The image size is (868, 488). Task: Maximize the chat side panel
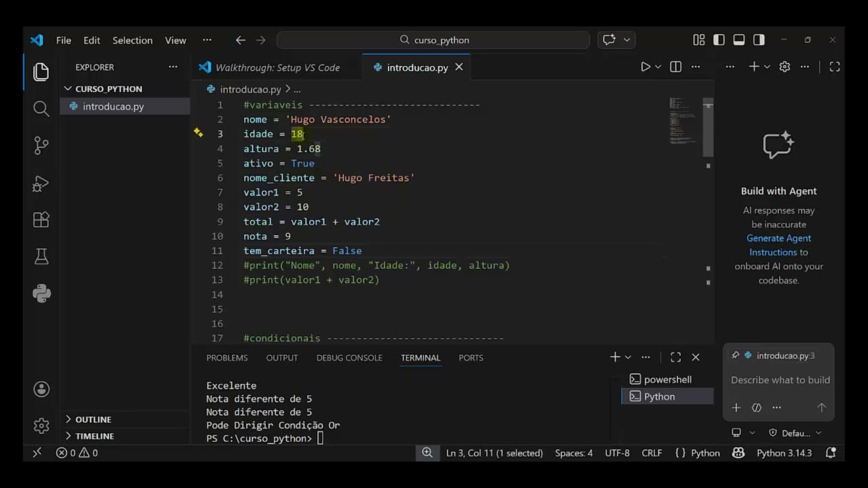(835, 66)
